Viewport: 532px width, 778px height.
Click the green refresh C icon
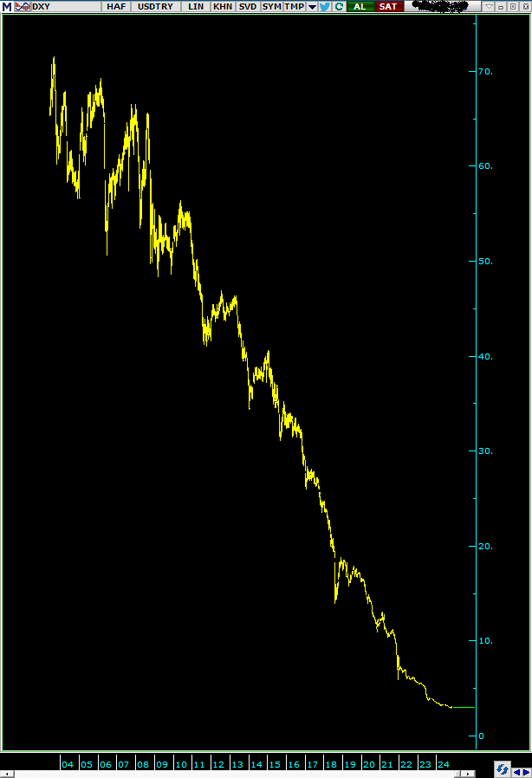click(x=337, y=6)
